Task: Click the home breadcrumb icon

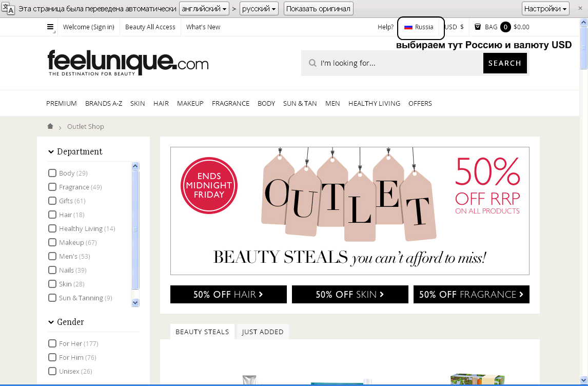Action: [x=50, y=126]
